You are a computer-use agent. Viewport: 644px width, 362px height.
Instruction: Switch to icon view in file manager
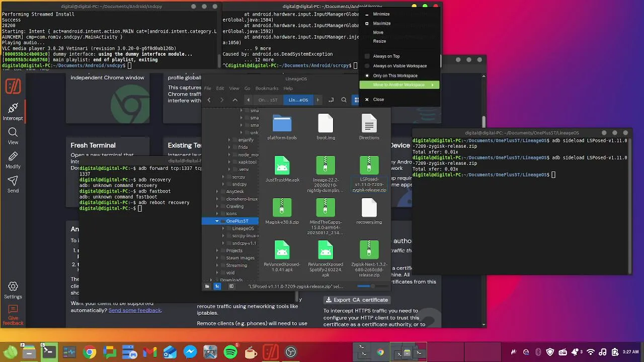click(x=356, y=100)
